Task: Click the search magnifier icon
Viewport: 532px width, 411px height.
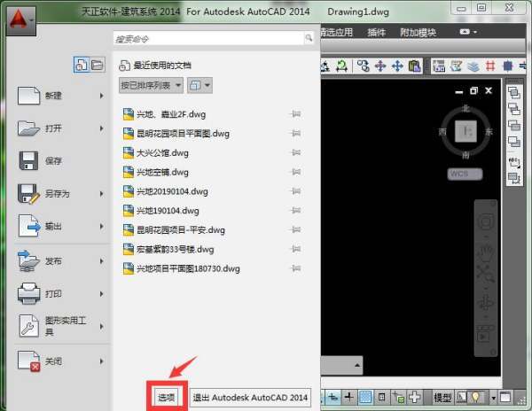Action: click(x=309, y=38)
